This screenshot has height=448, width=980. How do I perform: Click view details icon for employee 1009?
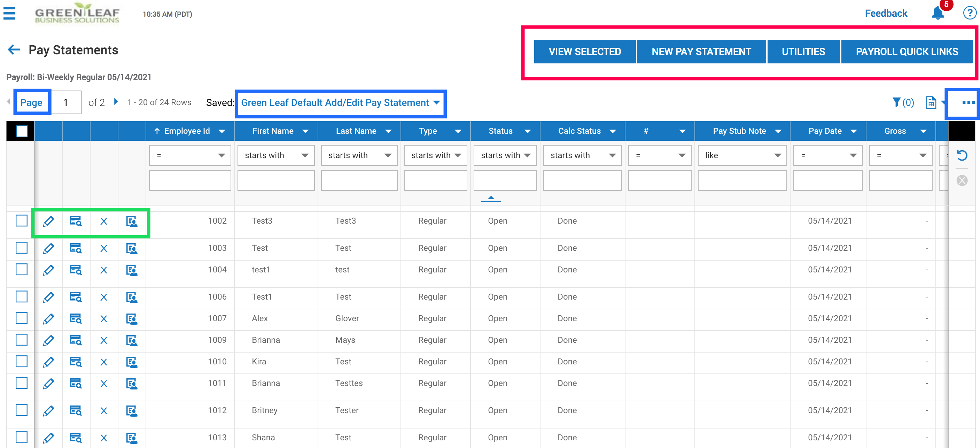click(76, 340)
